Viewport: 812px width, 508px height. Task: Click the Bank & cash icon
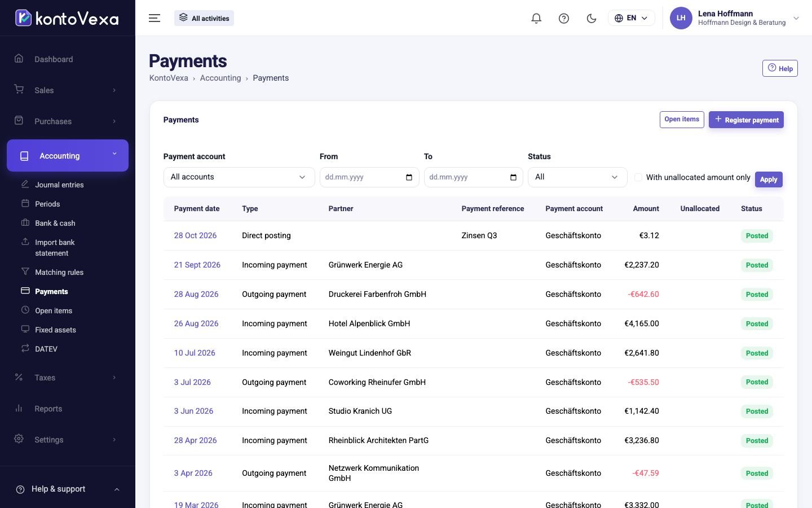point(25,222)
